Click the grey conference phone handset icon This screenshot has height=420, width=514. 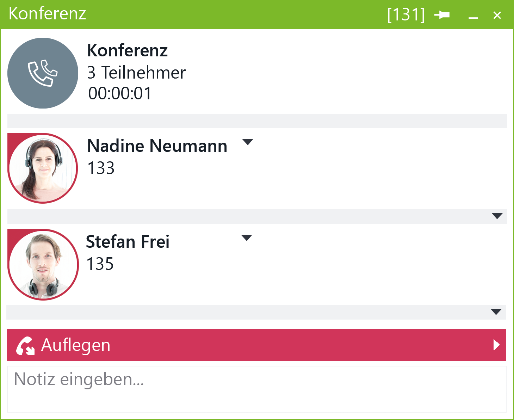tap(43, 73)
